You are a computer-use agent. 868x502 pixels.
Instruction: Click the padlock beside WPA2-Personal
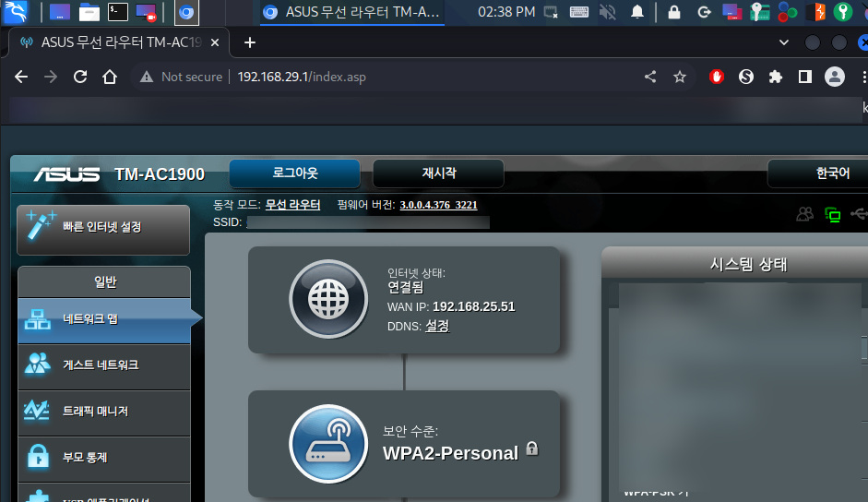pyautogui.click(x=532, y=448)
